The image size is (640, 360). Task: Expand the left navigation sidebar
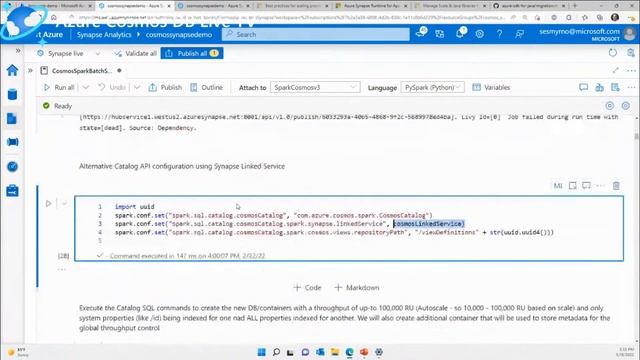[18, 51]
